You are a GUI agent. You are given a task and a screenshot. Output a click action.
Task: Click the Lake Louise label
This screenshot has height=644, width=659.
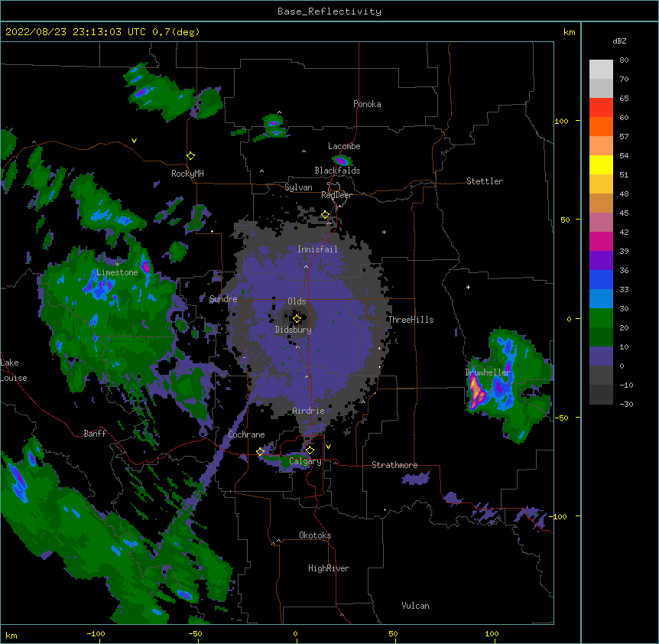pyautogui.click(x=14, y=370)
